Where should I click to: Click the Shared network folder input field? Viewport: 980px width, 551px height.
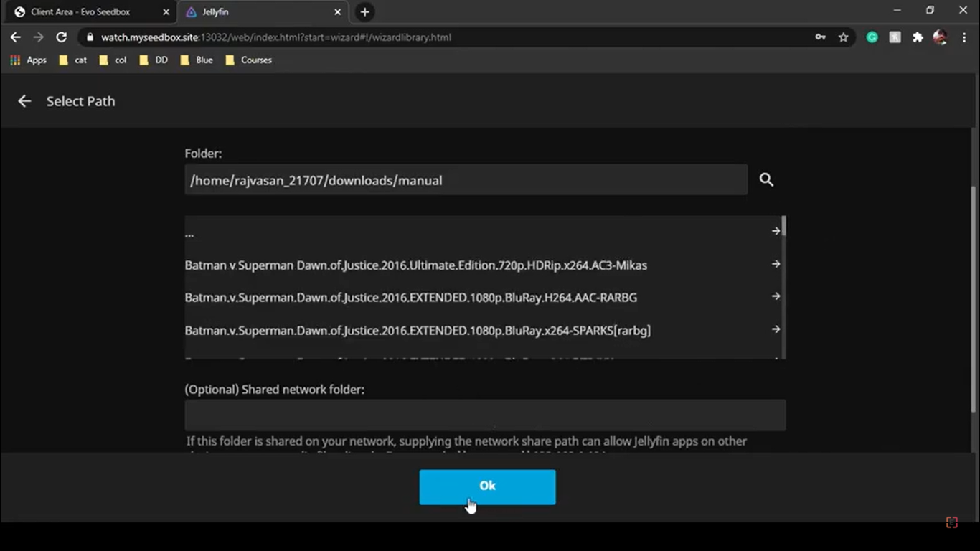tap(485, 415)
